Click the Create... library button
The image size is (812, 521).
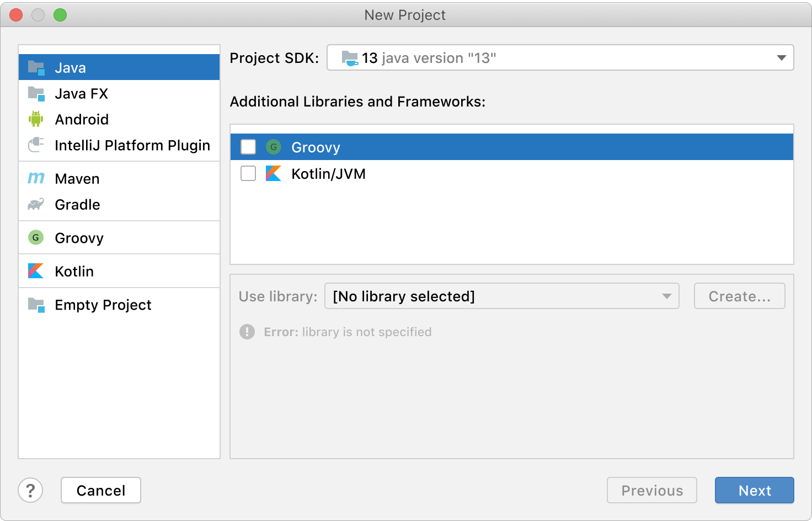click(739, 296)
